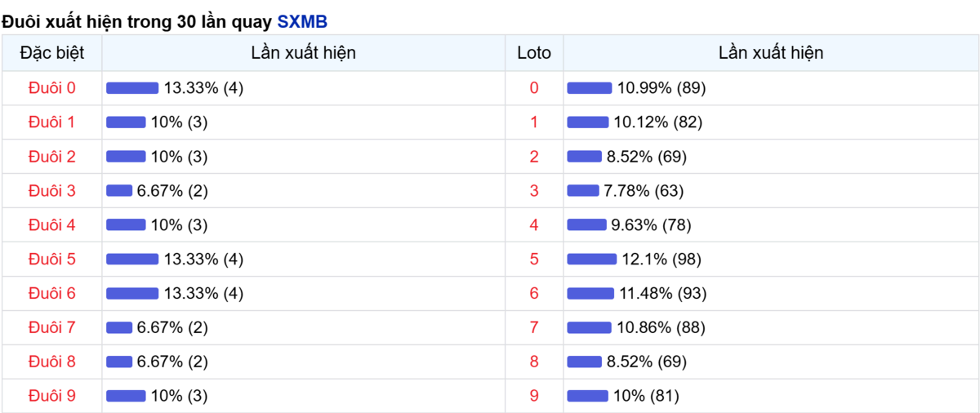Click the Đặc biệt column header
The height and width of the screenshot is (413, 980).
tap(51, 53)
